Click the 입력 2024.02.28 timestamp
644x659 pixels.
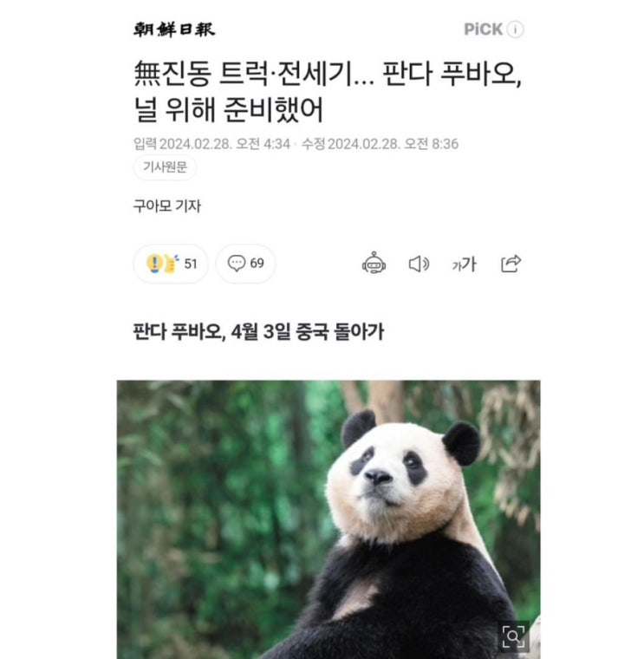click(x=211, y=144)
